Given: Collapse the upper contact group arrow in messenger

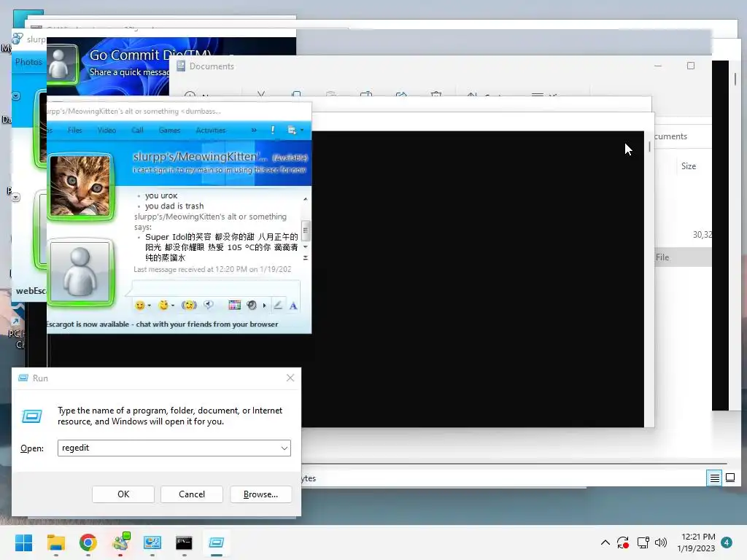Looking at the screenshot, I should (16, 96).
